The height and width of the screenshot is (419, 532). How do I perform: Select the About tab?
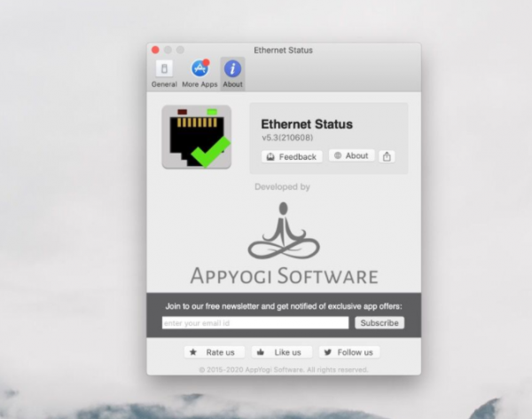click(232, 74)
